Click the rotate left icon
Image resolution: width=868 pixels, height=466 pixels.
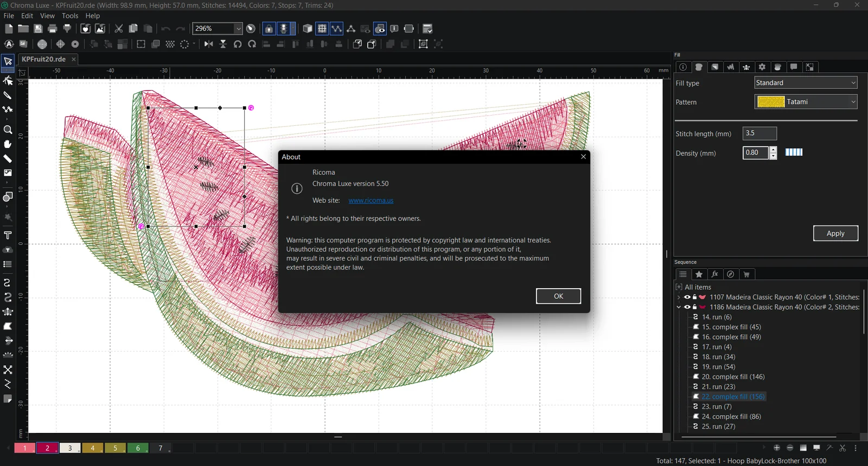[238, 44]
